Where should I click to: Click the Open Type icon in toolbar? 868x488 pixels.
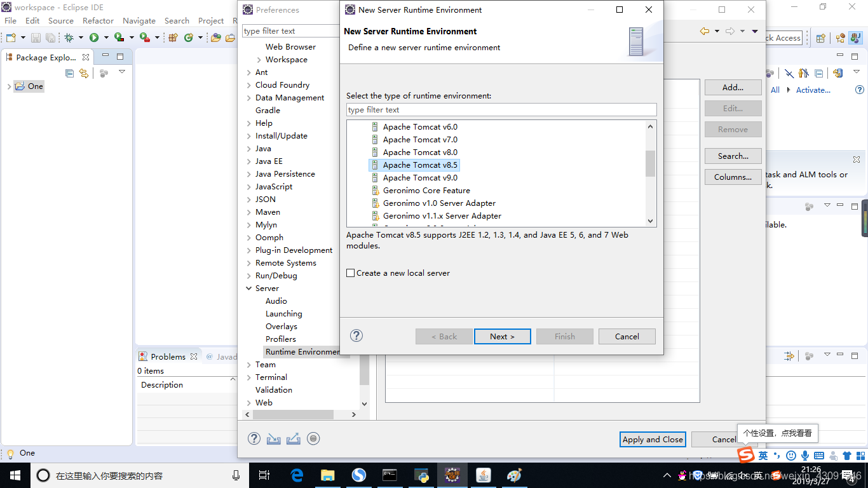(x=216, y=37)
